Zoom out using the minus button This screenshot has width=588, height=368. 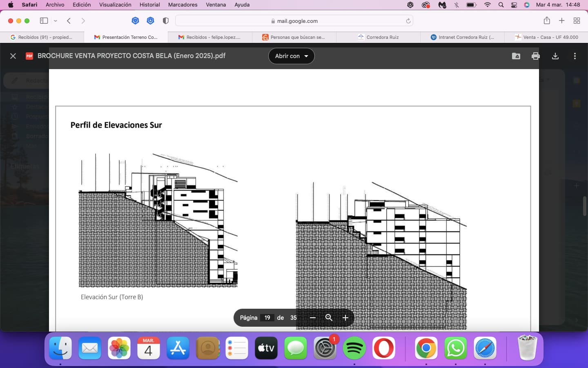pyautogui.click(x=313, y=318)
